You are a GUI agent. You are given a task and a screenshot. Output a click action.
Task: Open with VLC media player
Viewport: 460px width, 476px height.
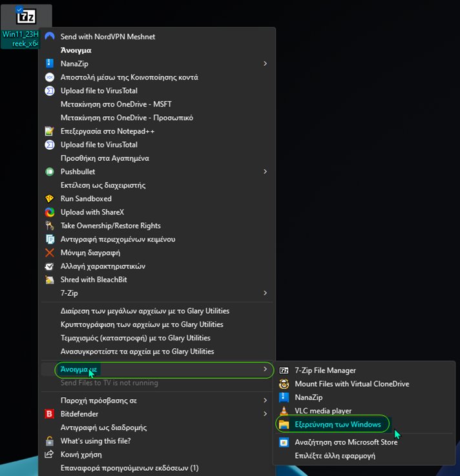click(x=323, y=411)
